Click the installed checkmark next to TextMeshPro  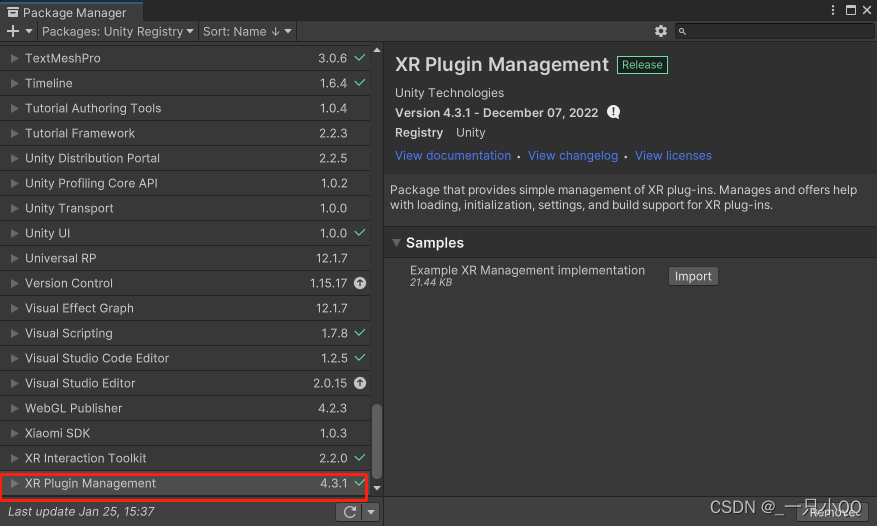click(360, 58)
